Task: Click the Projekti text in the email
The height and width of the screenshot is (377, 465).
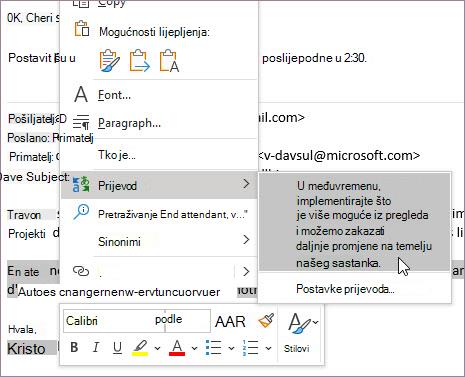Action: 27,234
